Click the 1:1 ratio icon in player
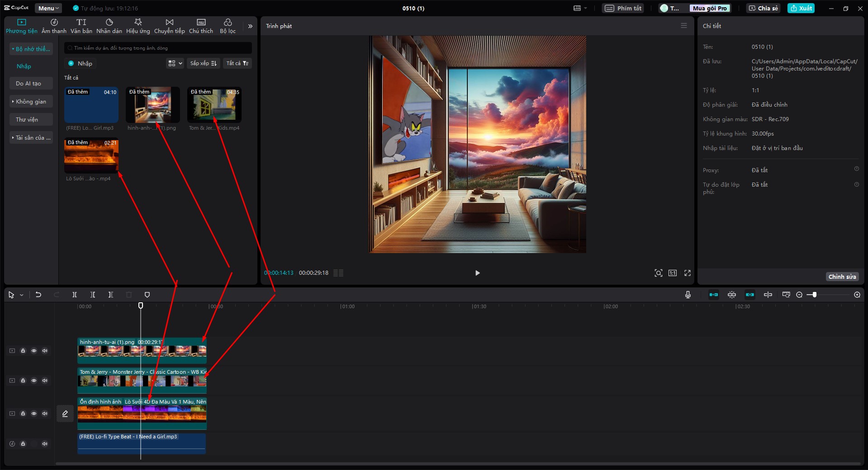 pyautogui.click(x=673, y=273)
